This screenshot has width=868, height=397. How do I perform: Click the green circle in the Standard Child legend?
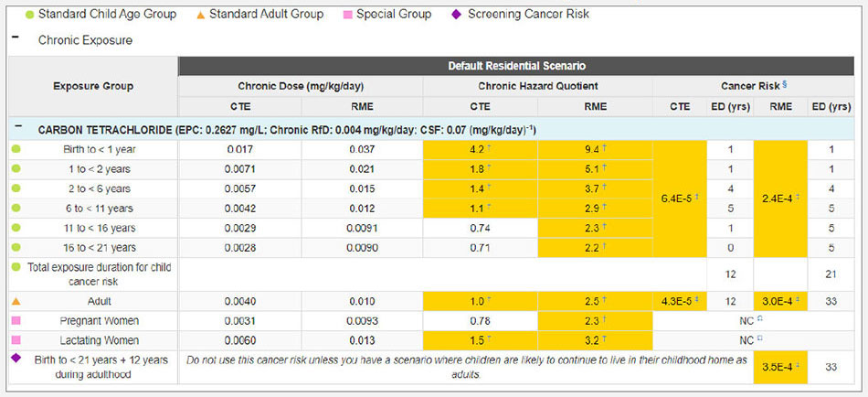(30, 15)
